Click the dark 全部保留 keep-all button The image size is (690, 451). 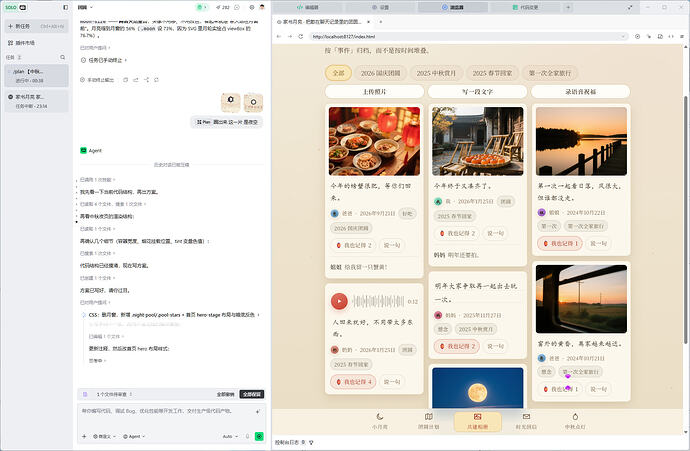252,394
